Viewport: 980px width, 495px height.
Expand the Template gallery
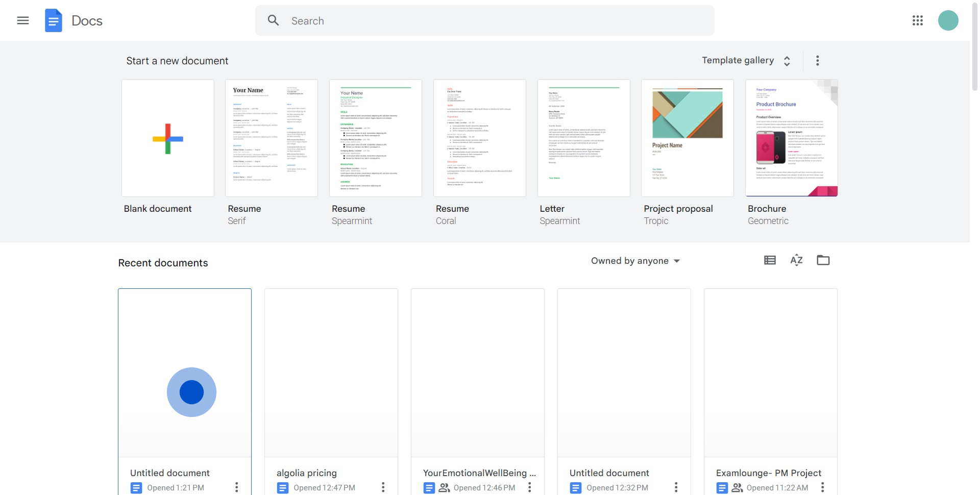(x=746, y=61)
